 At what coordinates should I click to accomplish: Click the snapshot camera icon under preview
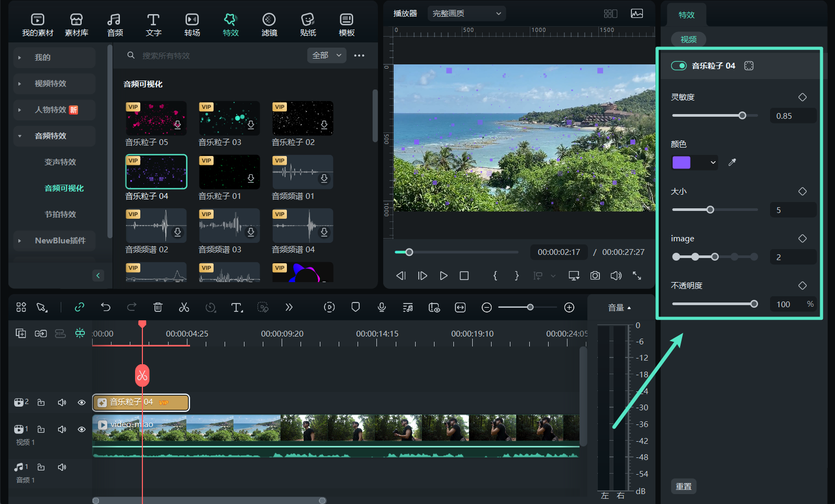tap(595, 275)
